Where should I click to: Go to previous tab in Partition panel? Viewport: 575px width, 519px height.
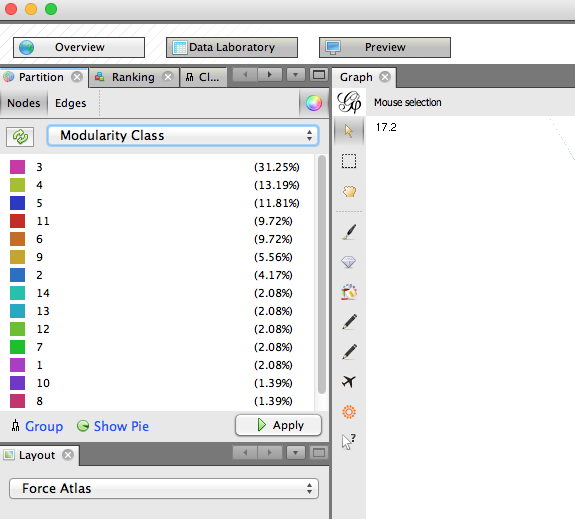point(245,75)
